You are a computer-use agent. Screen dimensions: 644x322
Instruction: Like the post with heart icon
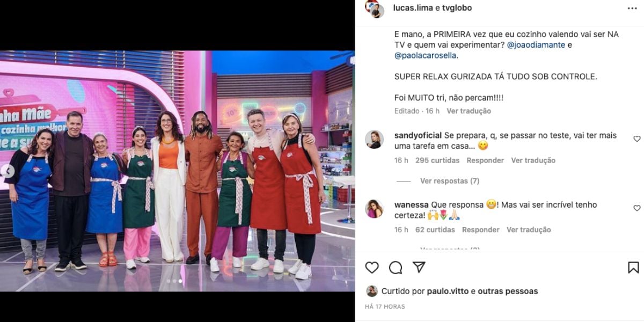click(x=372, y=267)
